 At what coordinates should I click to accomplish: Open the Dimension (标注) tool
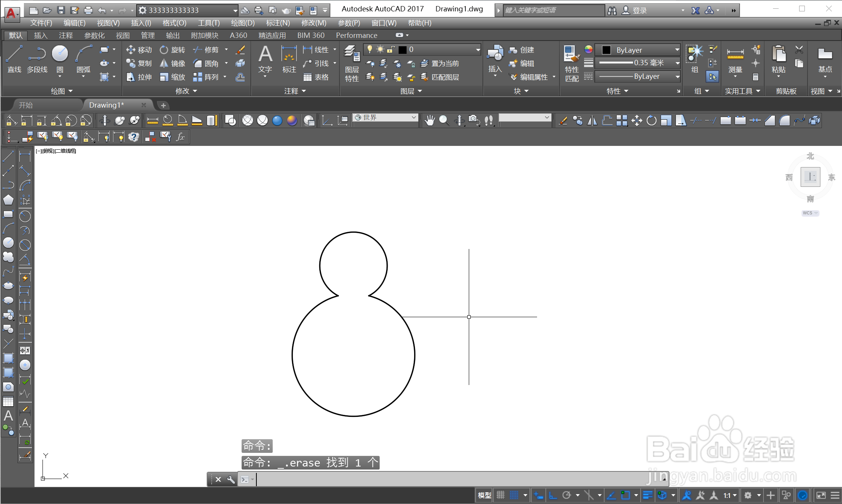coord(289,59)
